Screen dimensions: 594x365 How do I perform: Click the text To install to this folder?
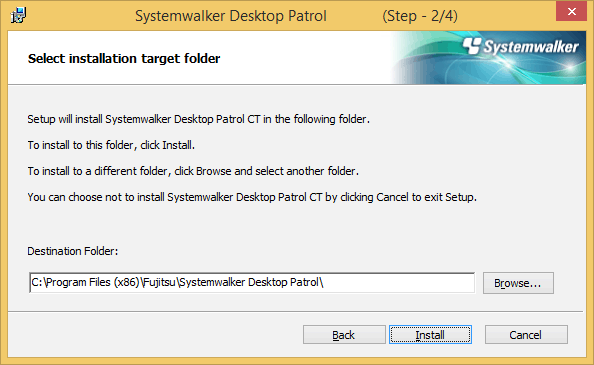111,145
